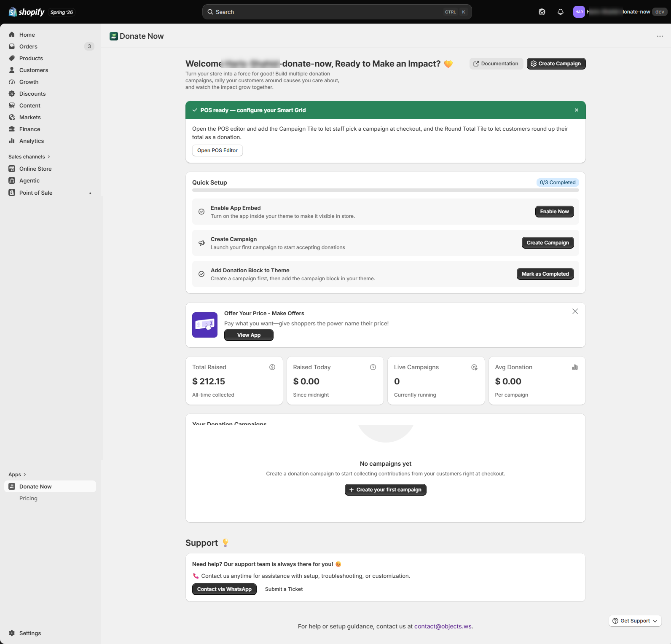Click the Products tag icon
Viewport: 671px width, 644px height.
(x=12, y=58)
